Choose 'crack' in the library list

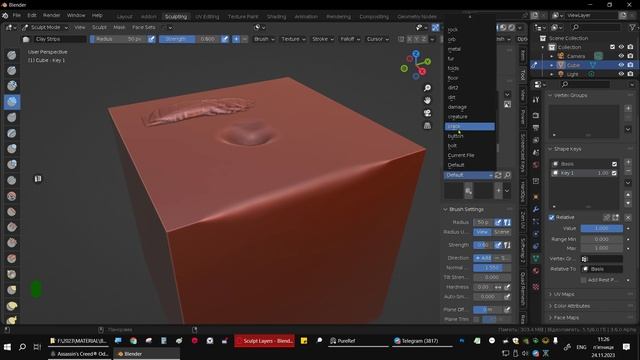coord(469,127)
